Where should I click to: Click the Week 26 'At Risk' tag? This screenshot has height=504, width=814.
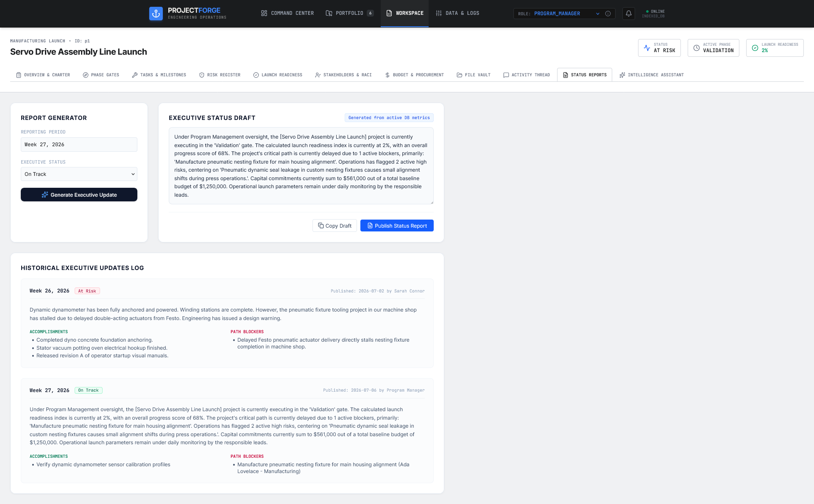(x=87, y=291)
